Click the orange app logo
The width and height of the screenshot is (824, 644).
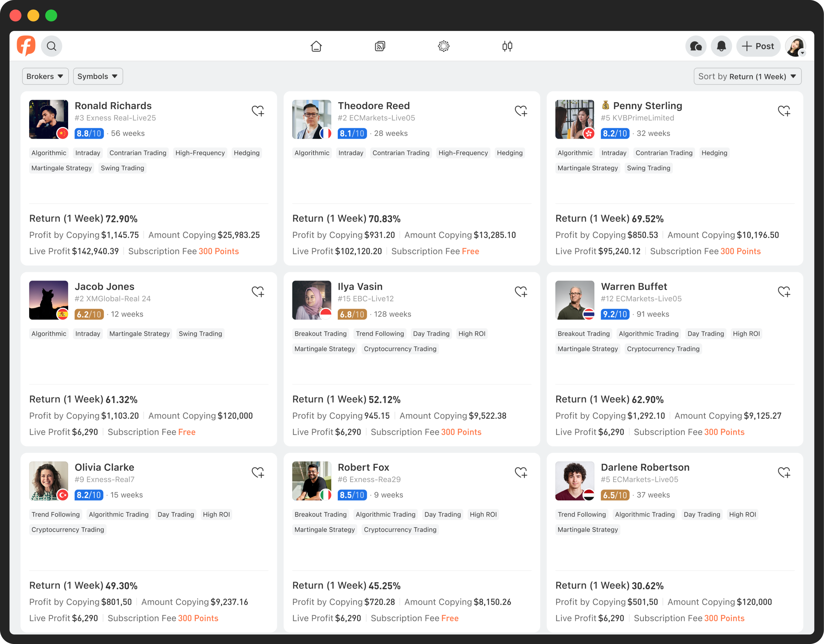[26, 46]
